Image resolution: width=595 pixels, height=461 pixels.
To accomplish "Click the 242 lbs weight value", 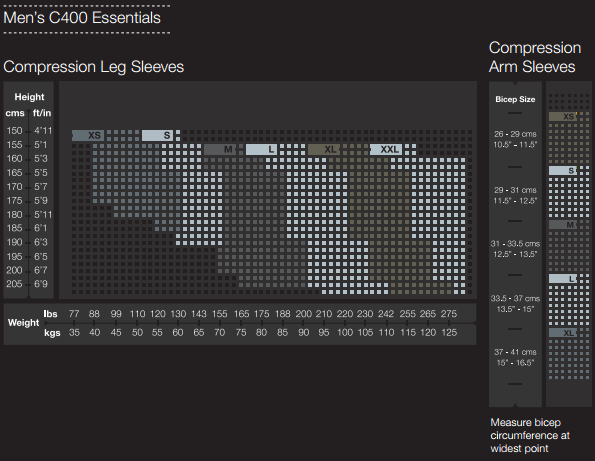I will (x=386, y=314).
